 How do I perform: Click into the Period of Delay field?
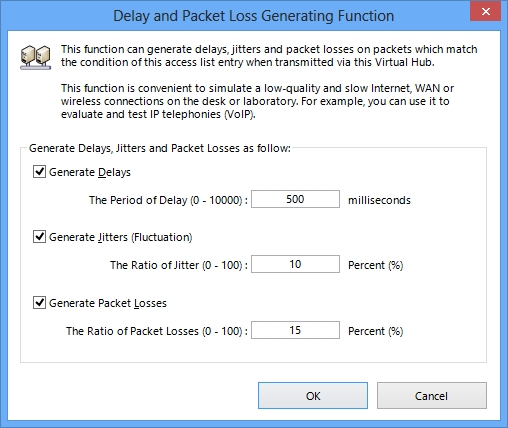coord(295,199)
